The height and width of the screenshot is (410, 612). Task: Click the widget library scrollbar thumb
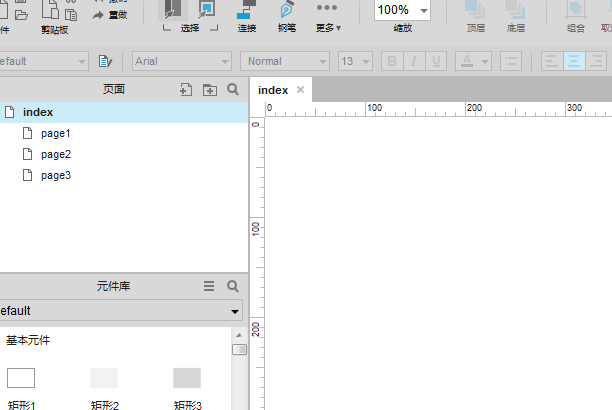point(239,349)
